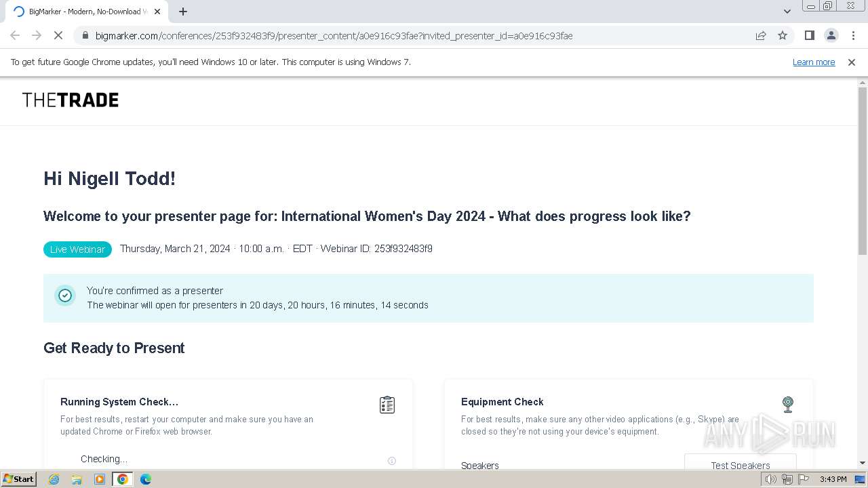
Task: Expand the tab search dropdown
Action: (x=787, y=12)
